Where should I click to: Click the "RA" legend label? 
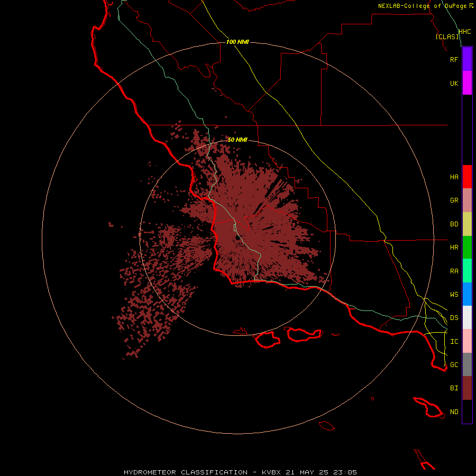coord(454,271)
